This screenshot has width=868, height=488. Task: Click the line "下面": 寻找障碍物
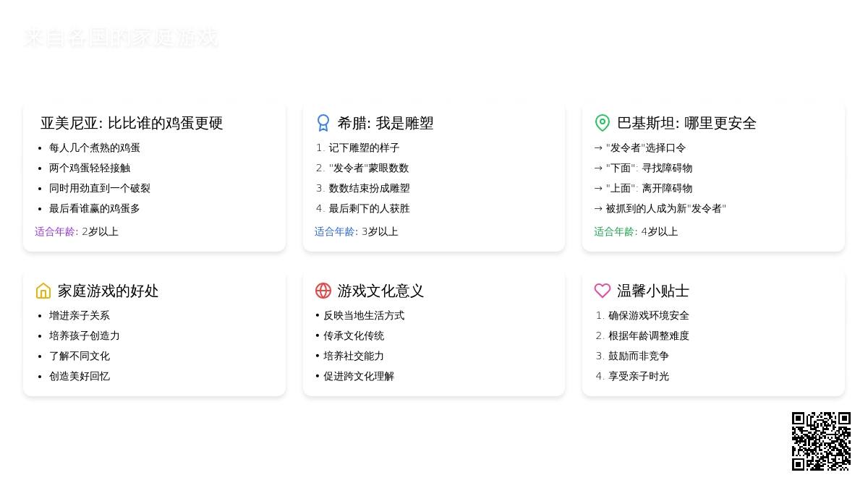643,168
